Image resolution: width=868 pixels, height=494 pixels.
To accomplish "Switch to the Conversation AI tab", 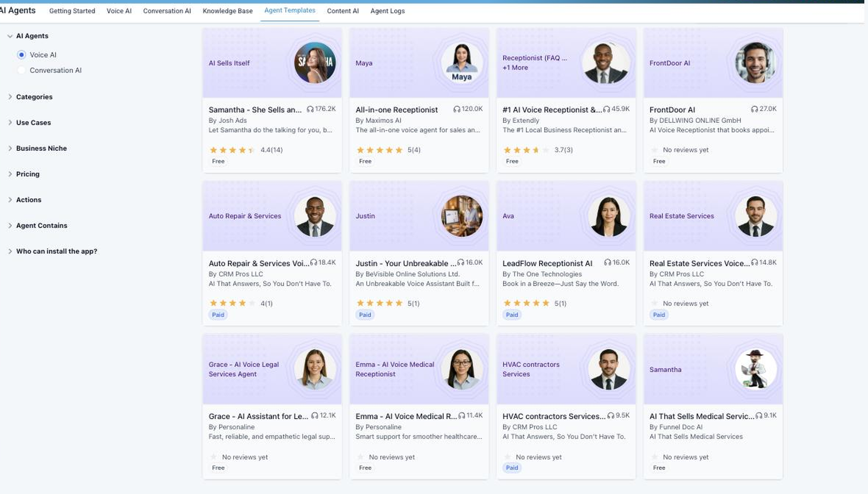I will [x=167, y=11].
